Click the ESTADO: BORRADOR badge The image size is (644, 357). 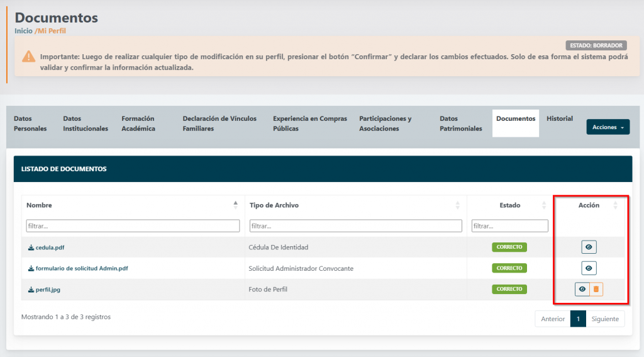coord(596,45)
